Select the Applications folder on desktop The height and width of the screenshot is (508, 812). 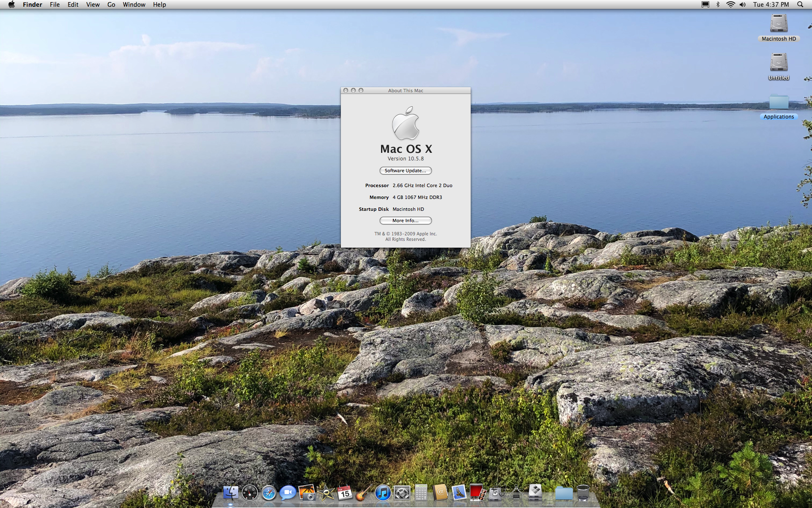(779, 106)
